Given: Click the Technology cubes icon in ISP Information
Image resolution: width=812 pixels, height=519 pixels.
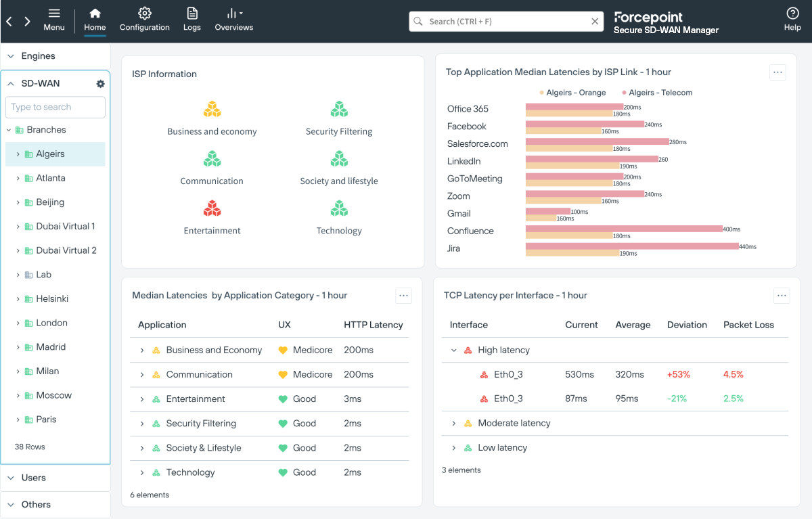Looking at the screenshot, I should tap(339, 208).
